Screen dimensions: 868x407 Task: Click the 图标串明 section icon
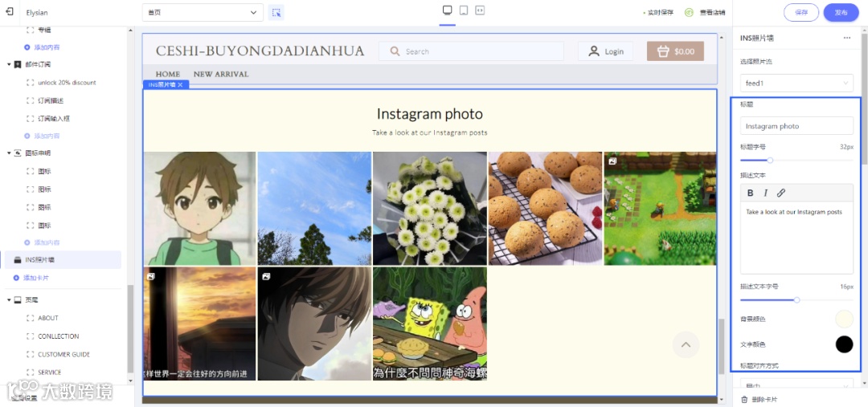[x=17, y=153]
